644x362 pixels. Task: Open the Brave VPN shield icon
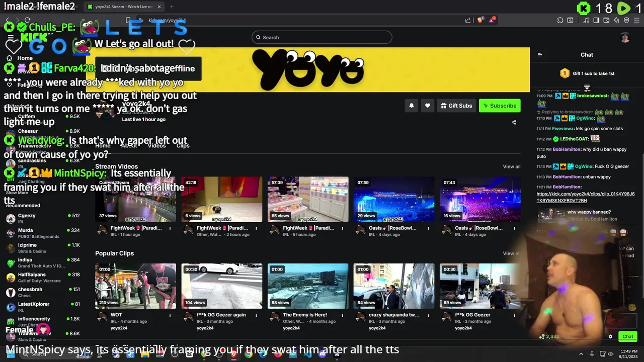coord(626,20)
